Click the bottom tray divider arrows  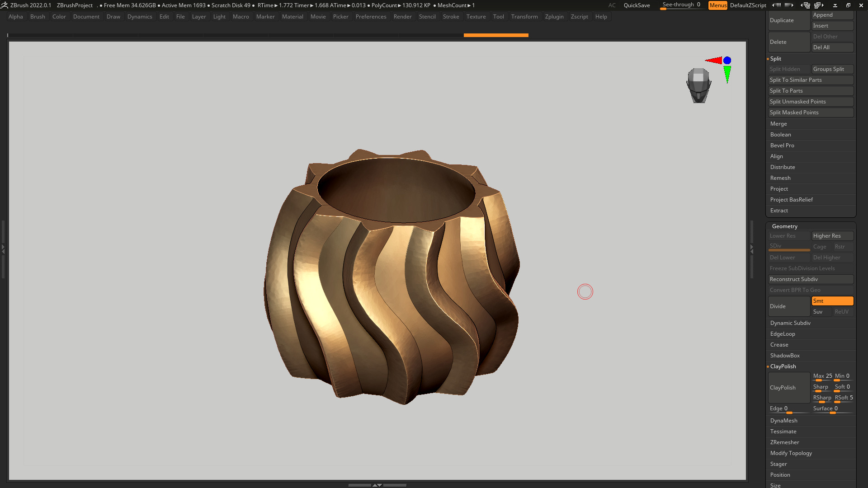[377, 485]
